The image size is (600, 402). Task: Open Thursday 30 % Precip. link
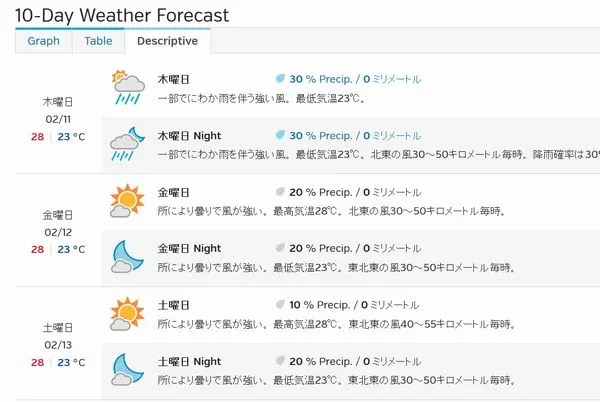click(321, 79)
